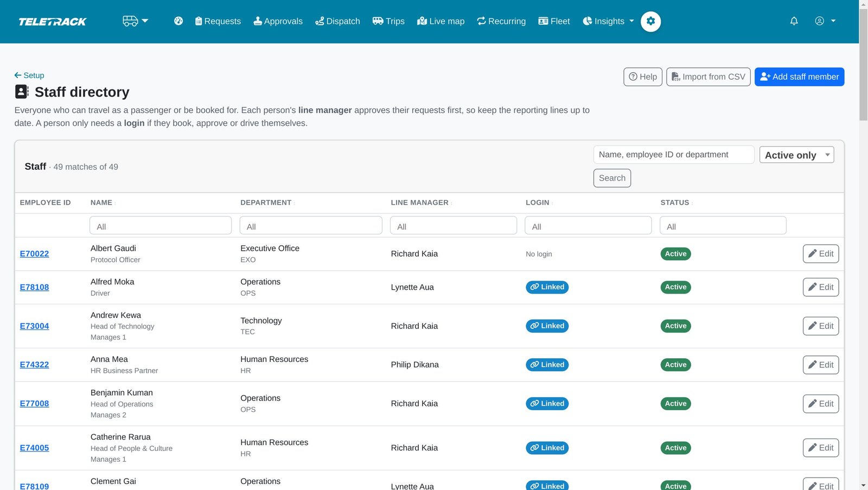Edit Catherine Rarua's record
Viewport: 868px width, 490px height.
point(821,448)
